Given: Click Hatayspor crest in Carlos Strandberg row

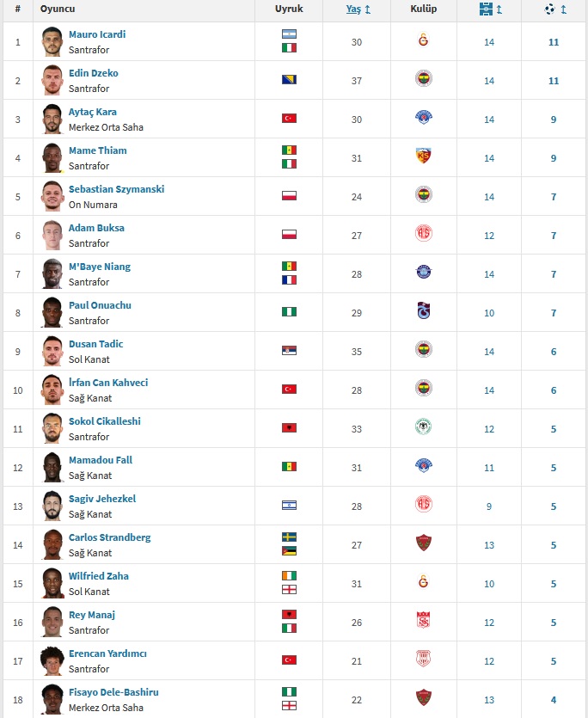Looking at the screenshot, I should pyautogui.click(x=424, y=543).
